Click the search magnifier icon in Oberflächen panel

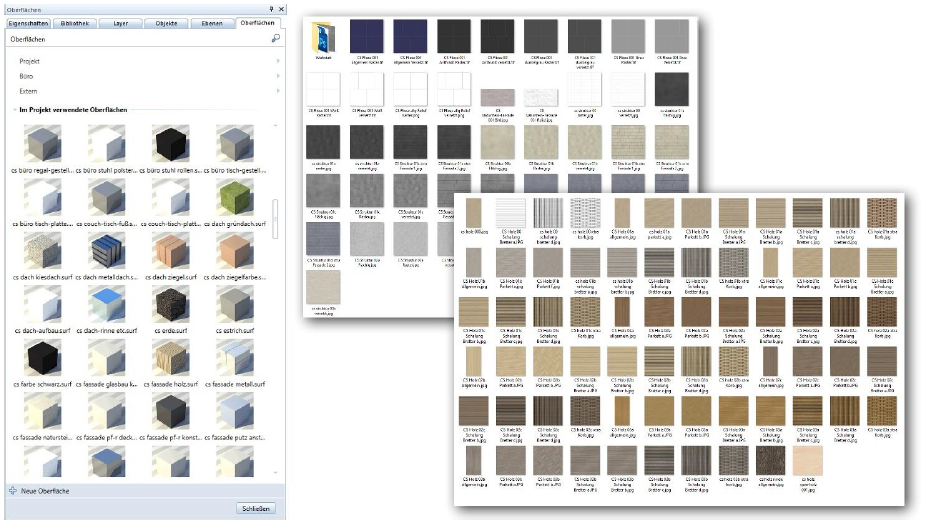click(276, 39)
